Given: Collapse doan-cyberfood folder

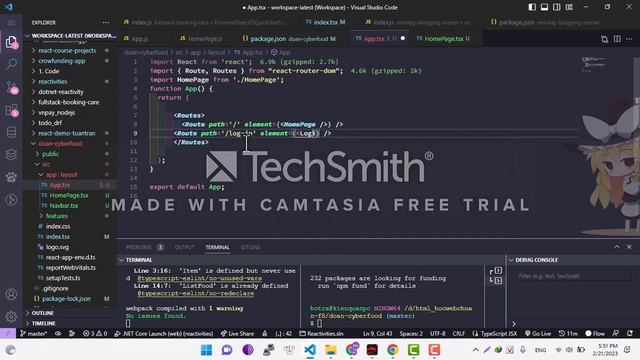Looking at the screenshot, I should click(60, 144).
